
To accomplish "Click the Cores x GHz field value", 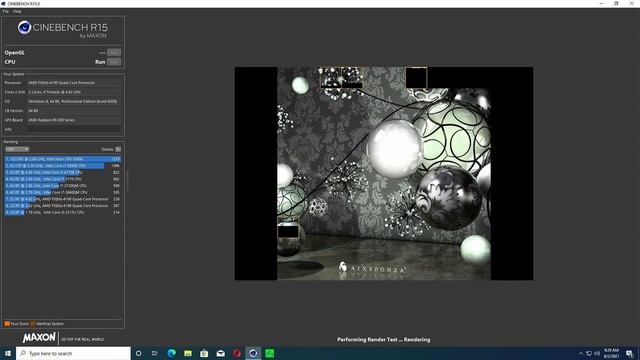I will [x=74, y=92].
